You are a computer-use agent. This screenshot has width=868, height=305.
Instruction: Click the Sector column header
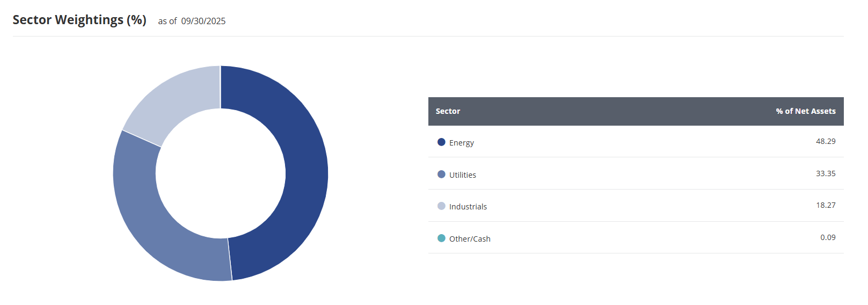[x=448, y=111]
